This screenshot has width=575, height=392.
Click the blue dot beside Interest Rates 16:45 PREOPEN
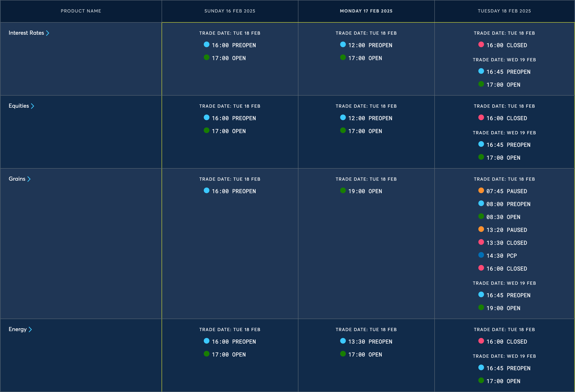pyautogui.click(x=481, y=71)
